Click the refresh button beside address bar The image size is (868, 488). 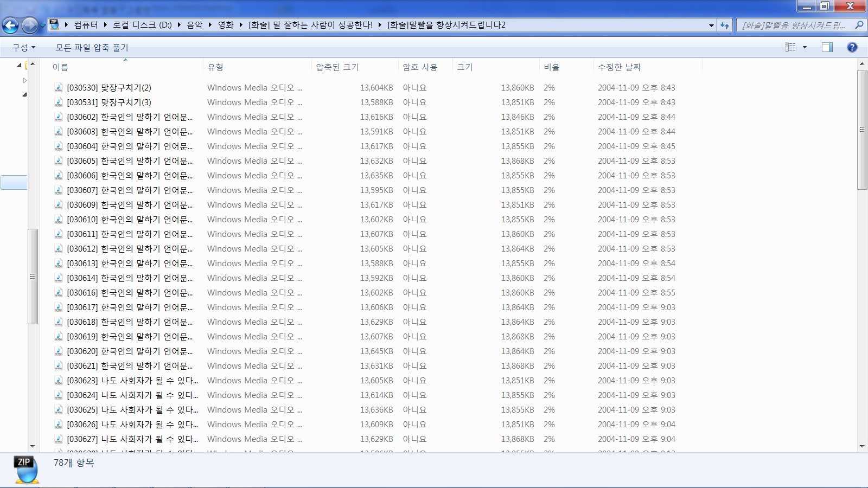[x=725, y=25]
